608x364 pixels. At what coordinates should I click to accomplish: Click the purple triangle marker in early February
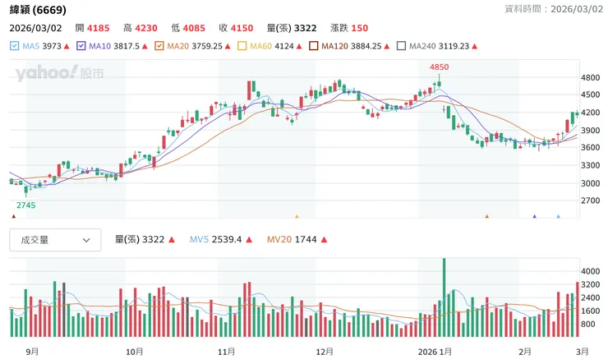(x=535, y=216)
